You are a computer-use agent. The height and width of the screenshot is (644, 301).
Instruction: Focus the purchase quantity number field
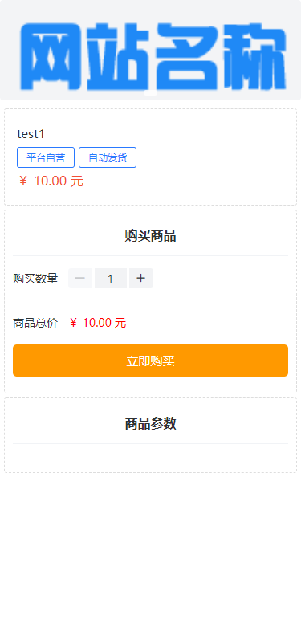pos(111,279)
